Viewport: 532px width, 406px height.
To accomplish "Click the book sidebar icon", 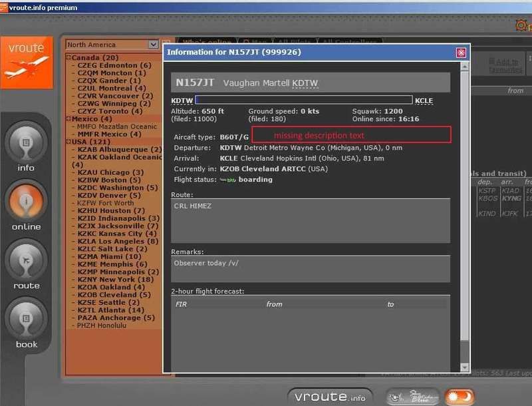I will [26, 319].
